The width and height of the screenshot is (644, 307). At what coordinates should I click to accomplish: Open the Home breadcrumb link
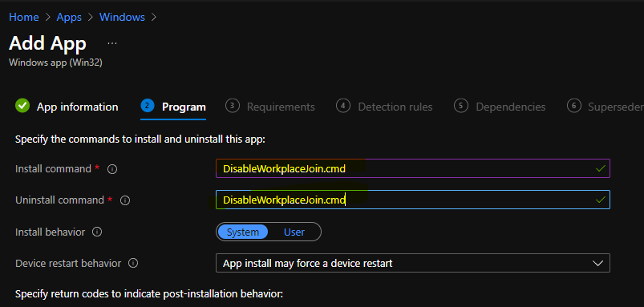24,18
